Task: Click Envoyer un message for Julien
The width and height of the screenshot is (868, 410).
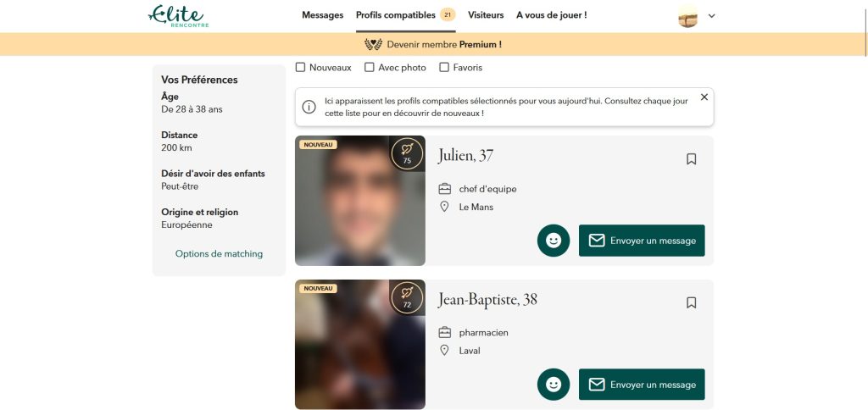Action: coord(642,241)
